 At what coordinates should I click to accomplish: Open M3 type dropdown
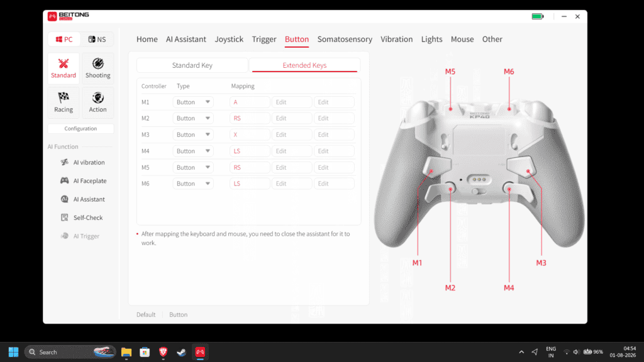click(x=193, y=134)
